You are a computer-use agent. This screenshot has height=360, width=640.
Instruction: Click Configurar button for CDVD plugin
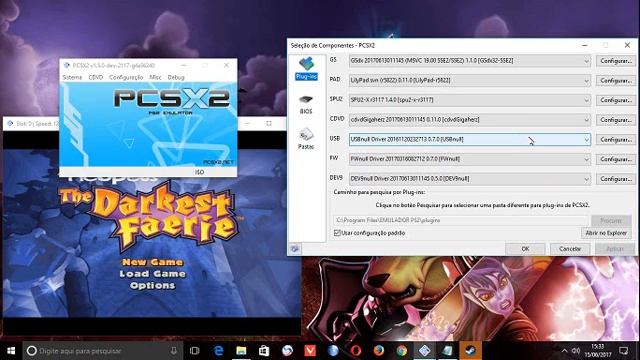[616, 120]
